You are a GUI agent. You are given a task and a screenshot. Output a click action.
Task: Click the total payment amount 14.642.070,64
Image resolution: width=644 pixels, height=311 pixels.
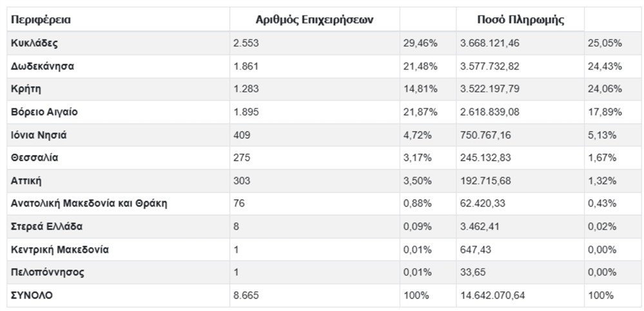point(493,296)
